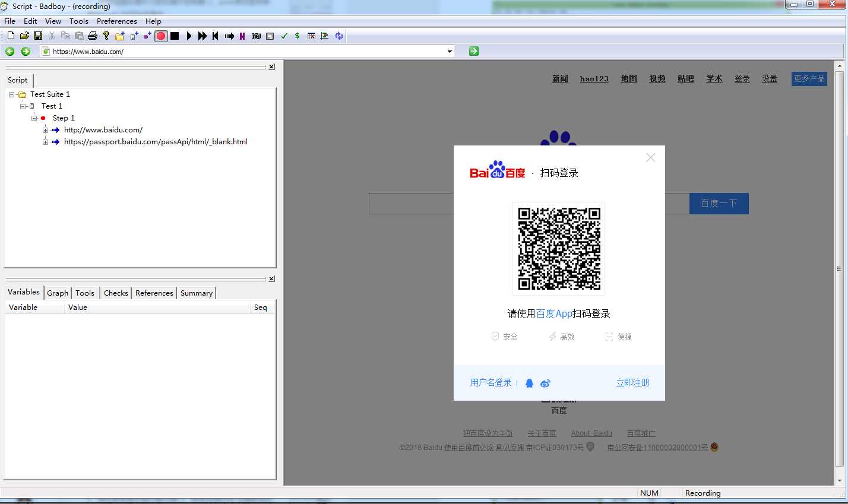Image resolution: width=848 pixels, height=504 pixels.
Task: Open the URL address bar dropdown
Action: [x=450, y=52]
